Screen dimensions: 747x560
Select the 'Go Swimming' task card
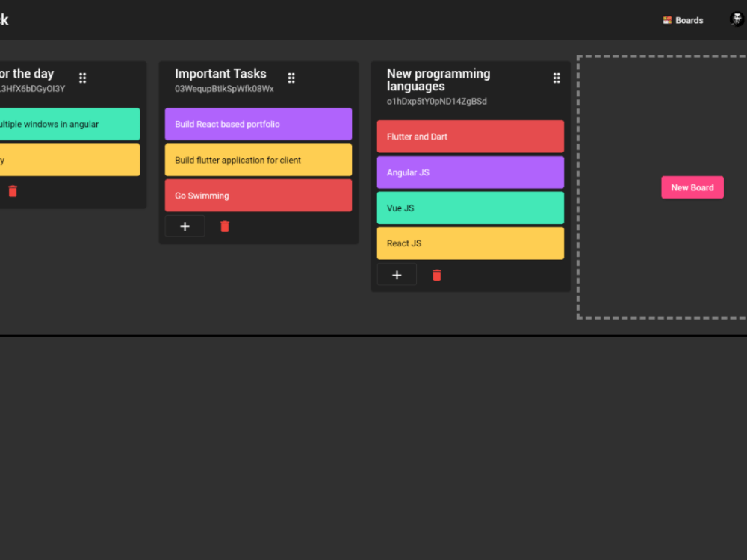(x=258, y=196)
